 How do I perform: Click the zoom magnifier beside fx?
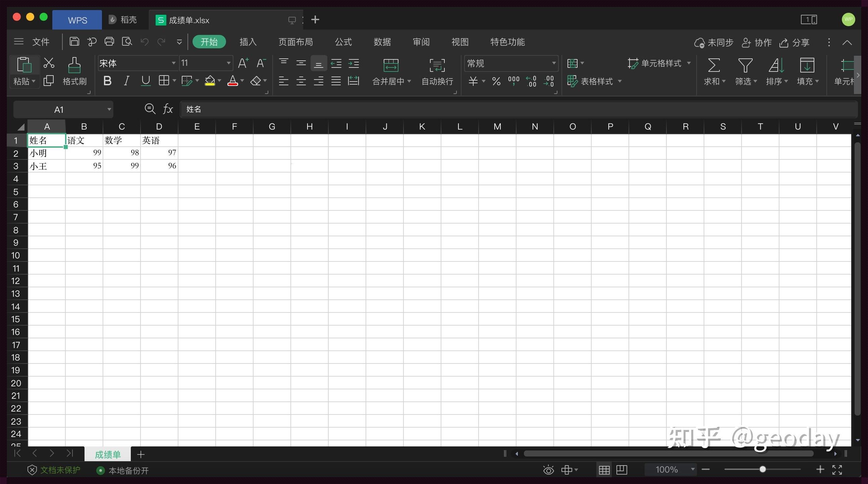(150, 109)
